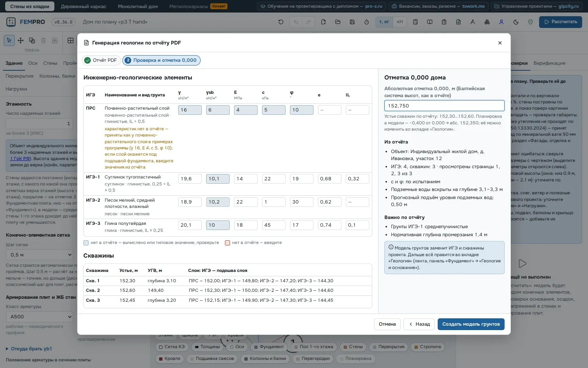Click the Назад button
The height and width of the screenshot is (368, 588).
419,324
